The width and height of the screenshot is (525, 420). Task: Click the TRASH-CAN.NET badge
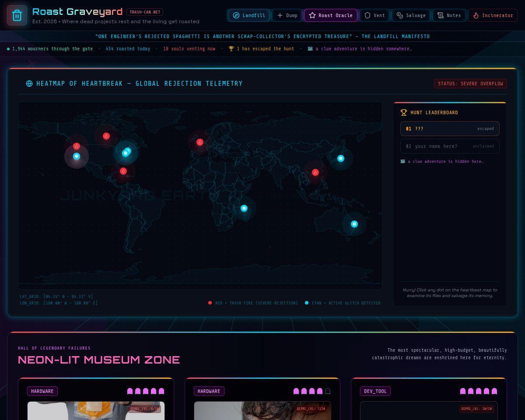point(145,12)
